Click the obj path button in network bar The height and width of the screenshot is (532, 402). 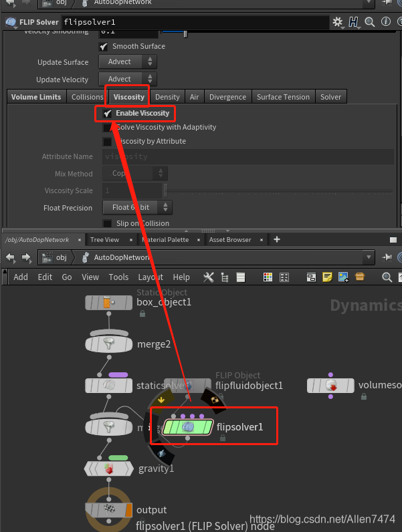click(x=54, y=257)
